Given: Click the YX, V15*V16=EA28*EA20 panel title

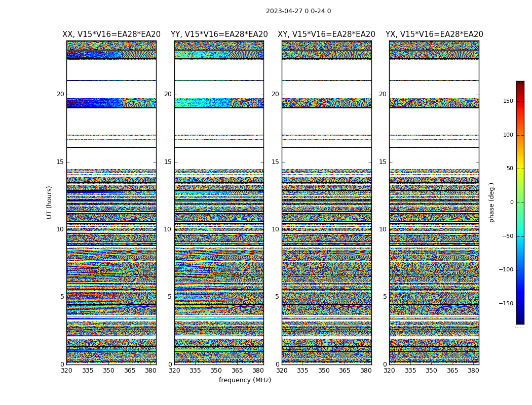Looking at the screenshot, I should [434, 34].
